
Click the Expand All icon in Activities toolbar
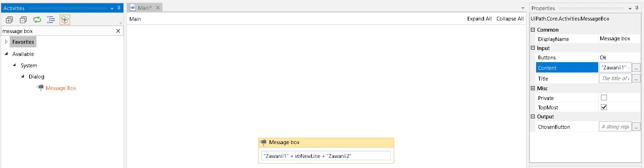click(9, 20)
